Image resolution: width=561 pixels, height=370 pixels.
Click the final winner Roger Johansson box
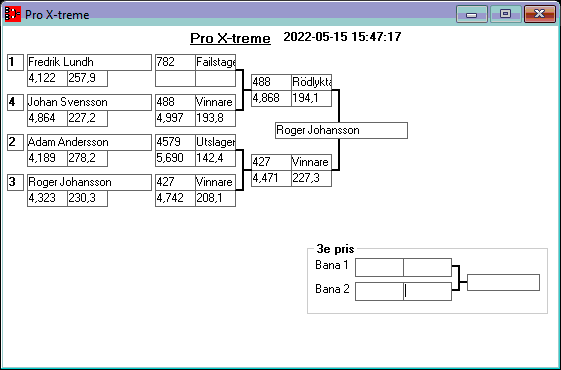point(341,130)
